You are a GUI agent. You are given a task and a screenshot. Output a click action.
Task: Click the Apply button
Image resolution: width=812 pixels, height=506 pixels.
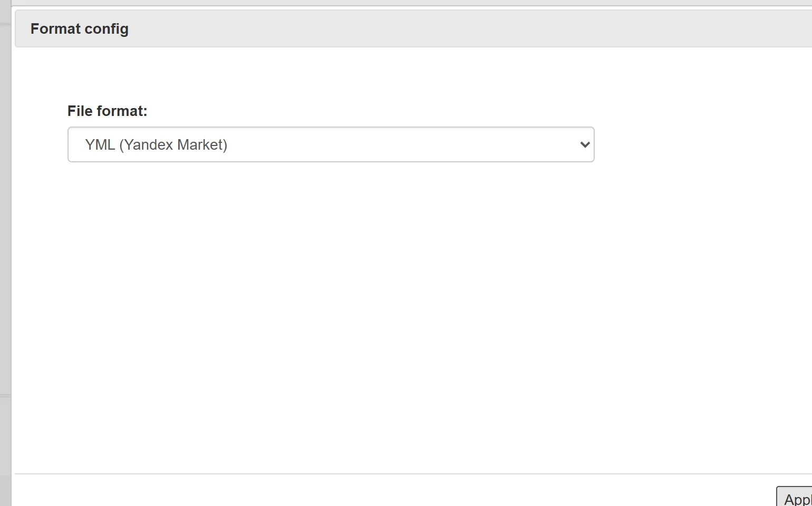[794, 496]
